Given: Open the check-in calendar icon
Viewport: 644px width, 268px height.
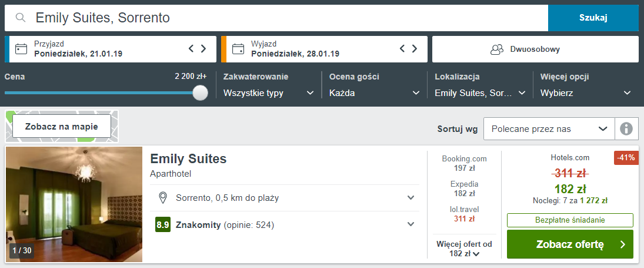Looking at the screenshot, I should tap(21, 49).
